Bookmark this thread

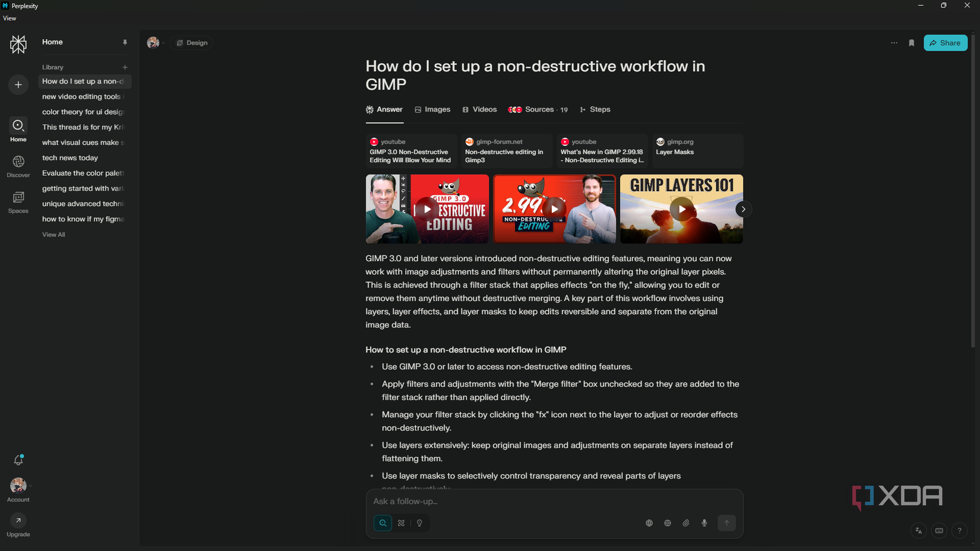(x=912, y=43)
